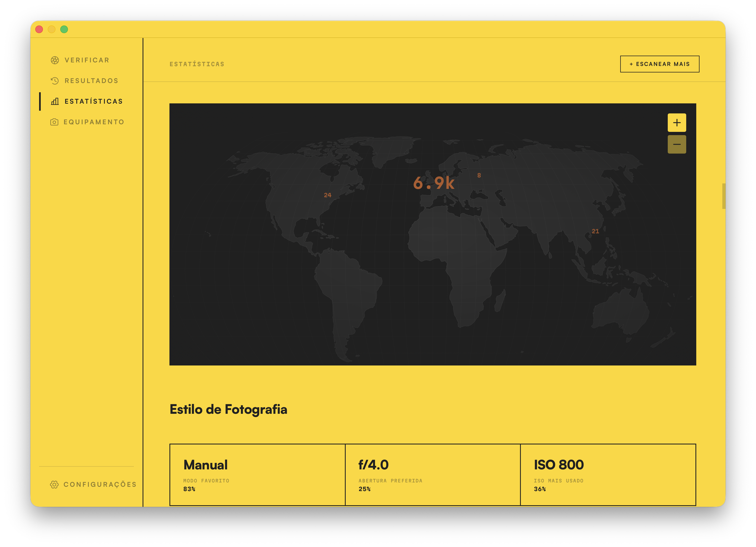Image resolution: width=756 pixels, height=547 pixels.
Task: Open the f/4.0 abertura preferida card
Action: tap(433, 475)
